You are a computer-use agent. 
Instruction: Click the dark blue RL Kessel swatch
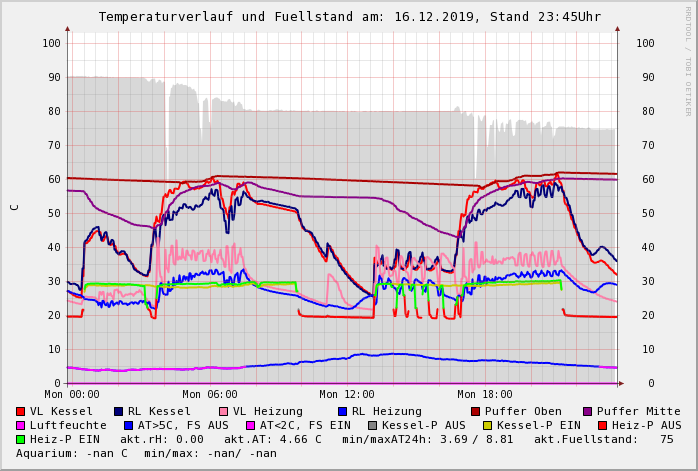coord(119,411)
